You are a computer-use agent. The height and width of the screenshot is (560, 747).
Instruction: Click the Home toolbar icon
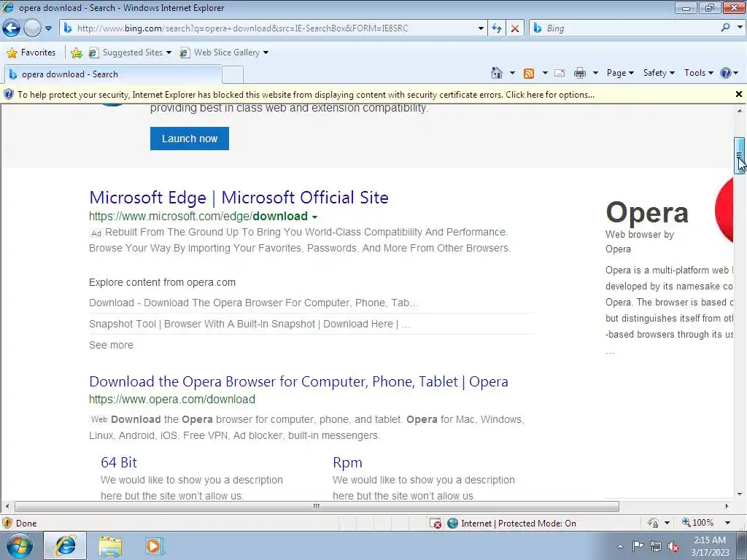pyautogui.click(x=496, y=73)
